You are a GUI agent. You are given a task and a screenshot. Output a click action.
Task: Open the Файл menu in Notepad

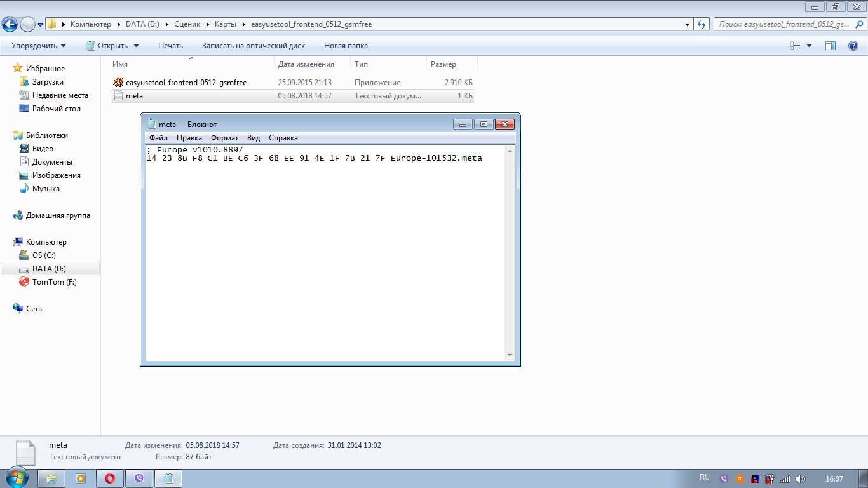coord(159,138)
